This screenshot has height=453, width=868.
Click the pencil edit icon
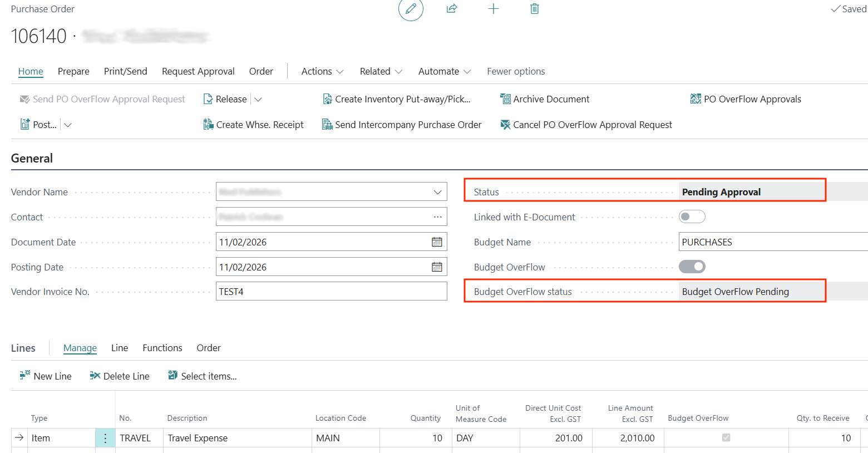coord(411,9)
